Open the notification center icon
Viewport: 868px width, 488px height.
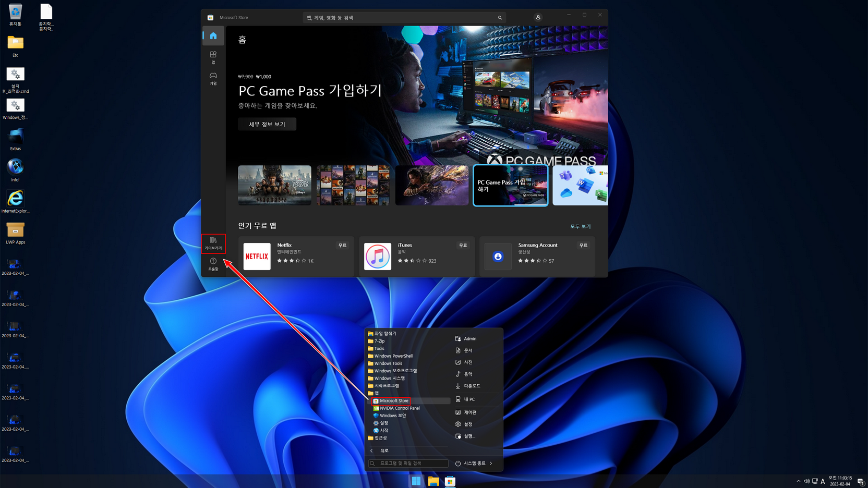[860, 481]
